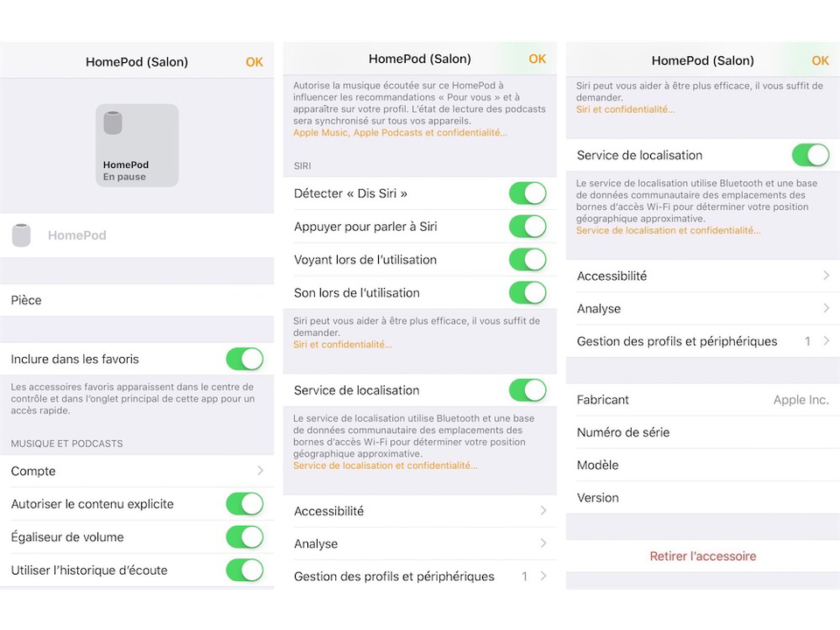Tap the HomePod En pause tile

(136, 146)
